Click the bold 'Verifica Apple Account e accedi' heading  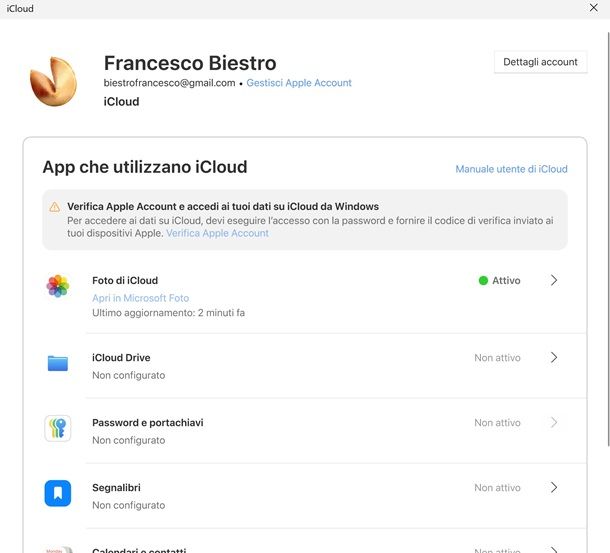[223, 206]
